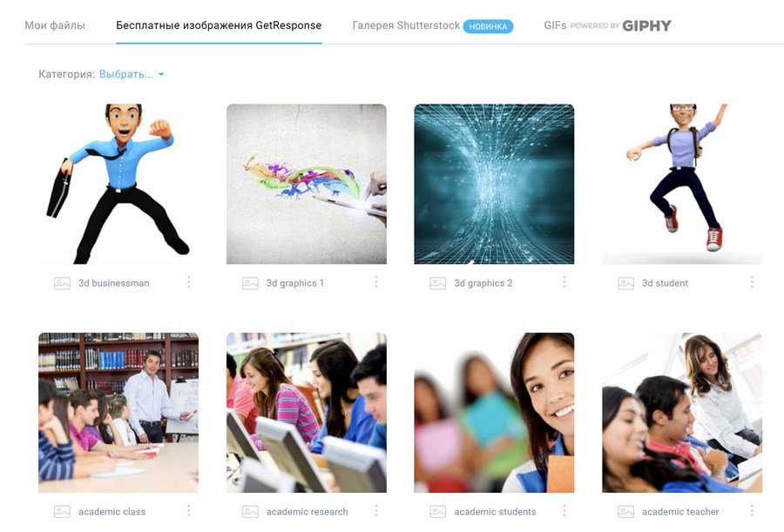
Task: Expand the Категория Выбрать dropdown
Action: [x=132, y=74]
